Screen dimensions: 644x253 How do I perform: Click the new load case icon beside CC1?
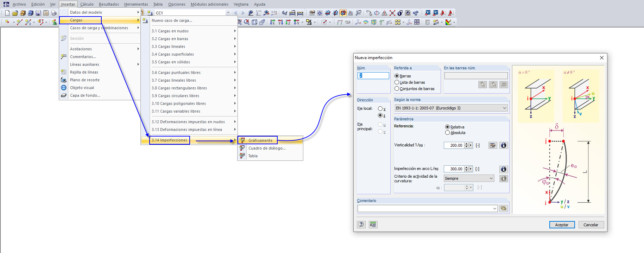pos(150,13)
